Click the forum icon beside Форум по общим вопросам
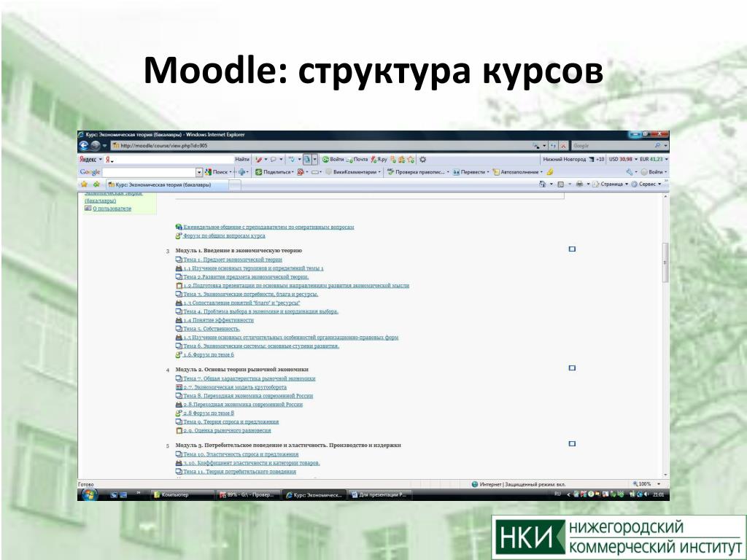The height and width of the screenshot is (560, 747). (x=179, y=236)
